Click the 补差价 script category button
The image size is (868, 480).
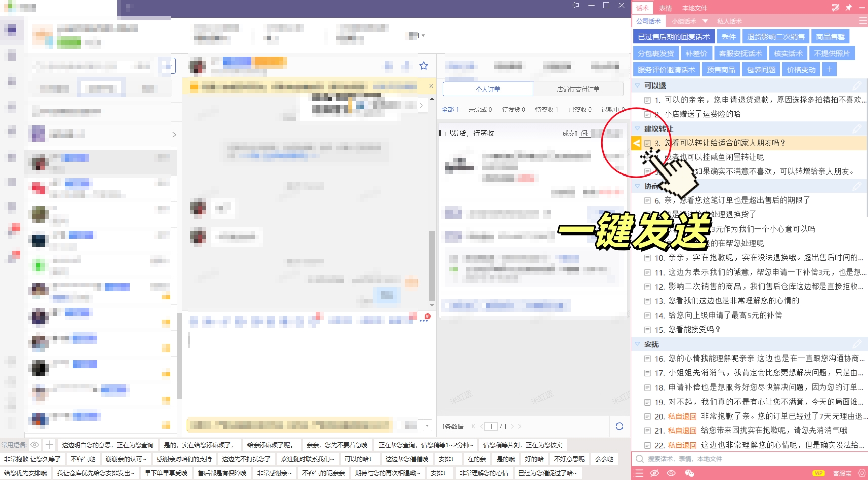(696, 53)
